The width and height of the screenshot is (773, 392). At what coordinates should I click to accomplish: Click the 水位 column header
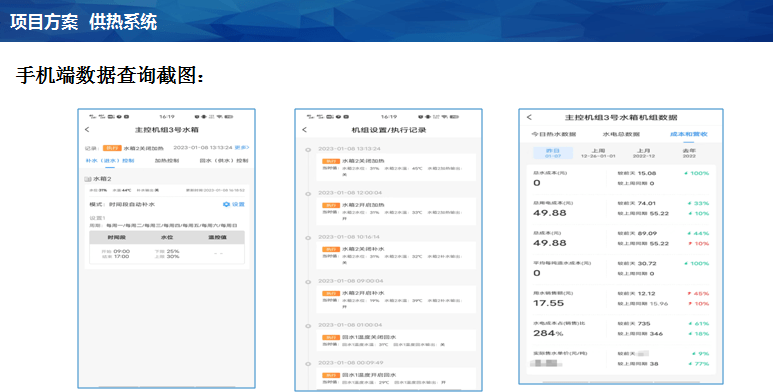167,238
